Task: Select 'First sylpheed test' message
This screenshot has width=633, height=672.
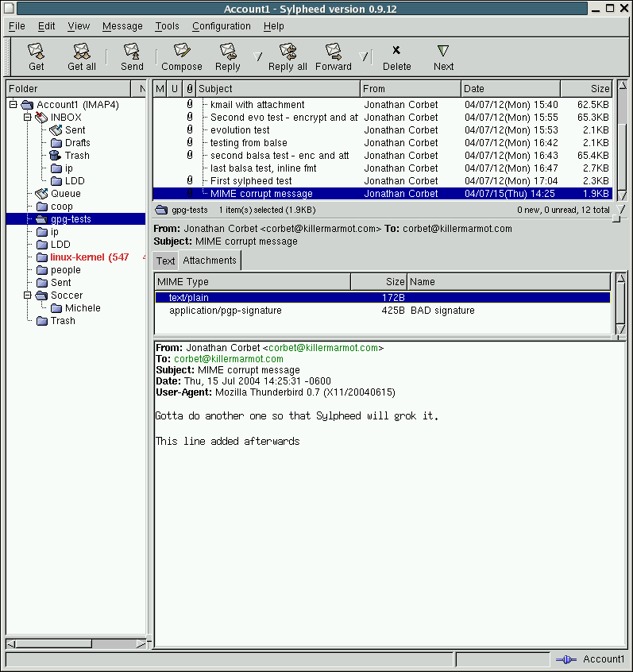Action: pyautogui.click(x=382, y=181)
